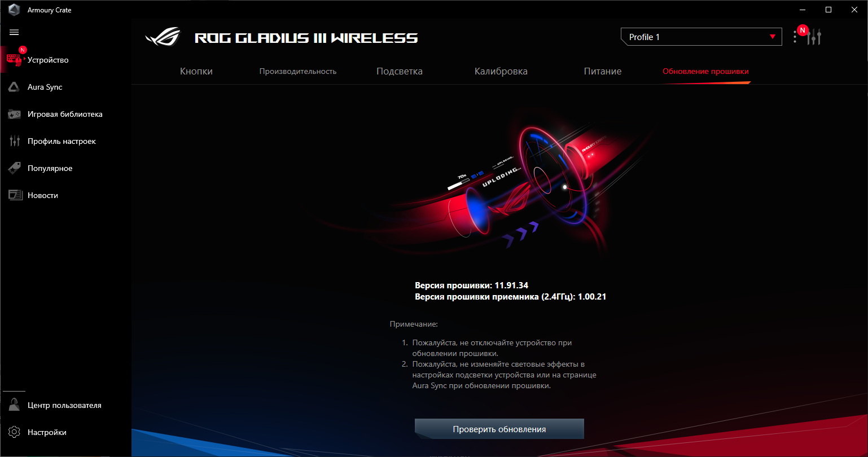868x457 pixels.
Task: Open the three-dot options menu
Action: tap(795, 37)
